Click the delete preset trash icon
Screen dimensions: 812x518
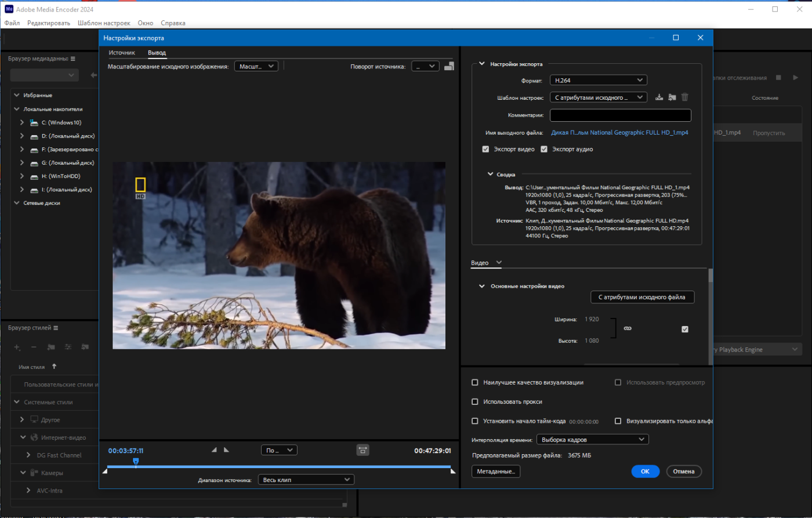685,97
